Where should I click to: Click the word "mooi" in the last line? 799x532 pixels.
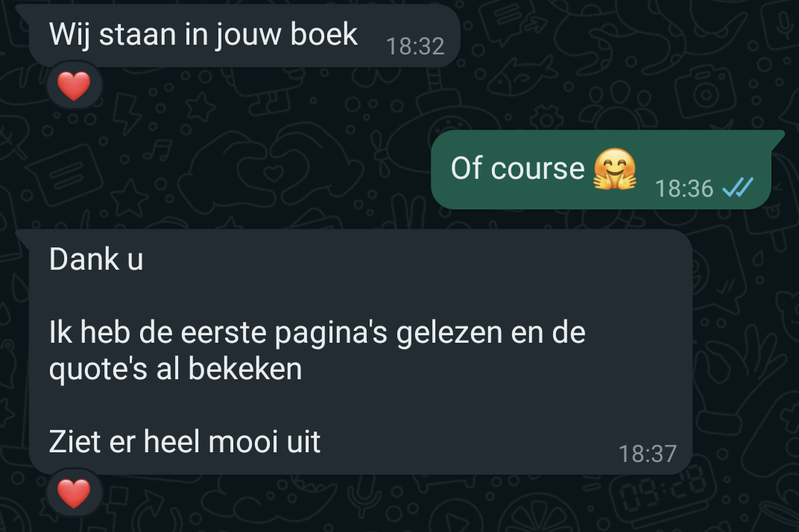coord(243,441)
